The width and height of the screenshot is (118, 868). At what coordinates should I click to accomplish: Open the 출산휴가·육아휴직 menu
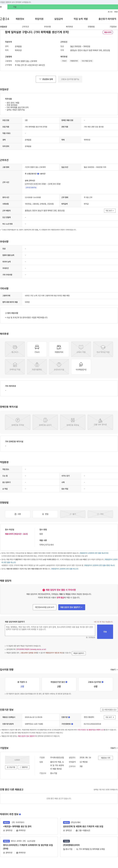coord(107,19)
